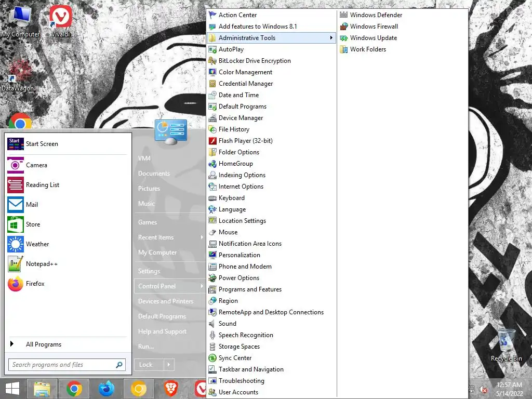Expand the Administrative Tools submenu arrow
532x399 pixels.
point(331,37)
